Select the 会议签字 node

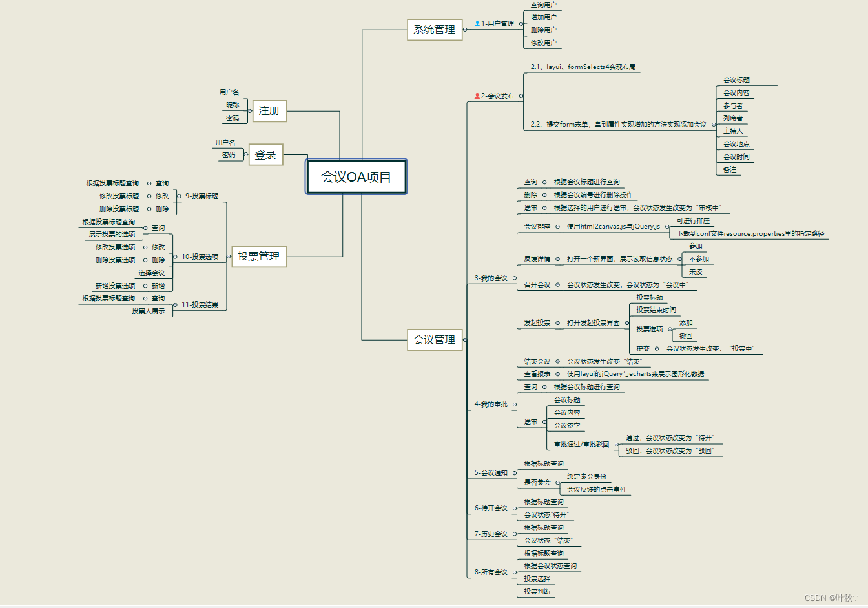[x=567, y=426]
